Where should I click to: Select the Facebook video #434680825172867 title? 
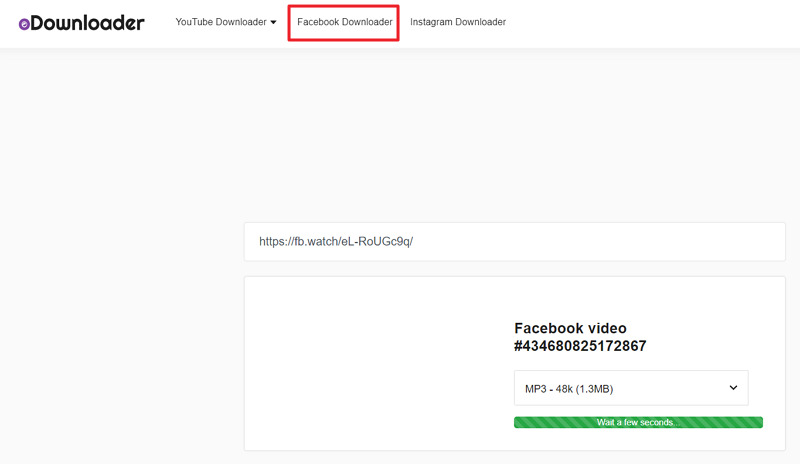pyautogui.click(x=580, y=337)
